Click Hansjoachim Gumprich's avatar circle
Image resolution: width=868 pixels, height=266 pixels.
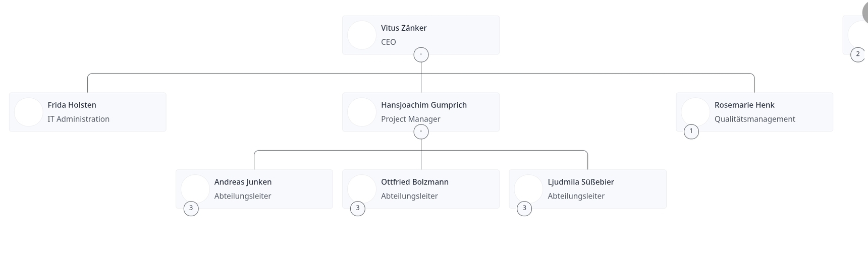362,112
